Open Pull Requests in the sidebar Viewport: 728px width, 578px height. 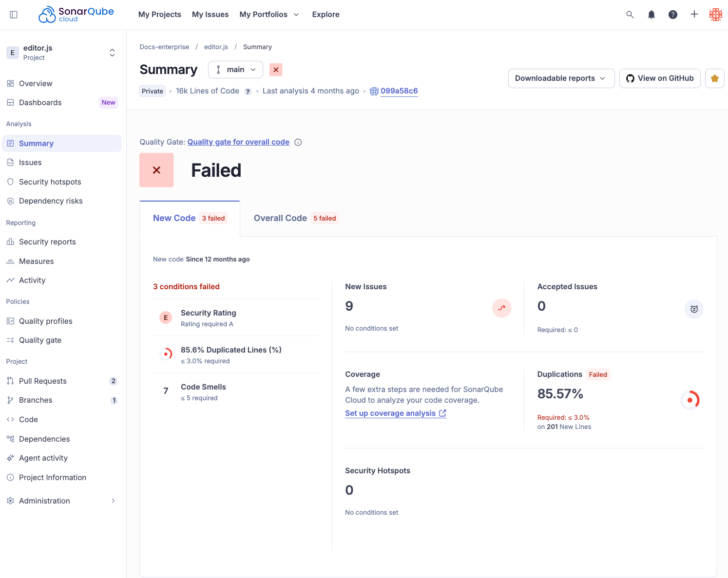[x=62, y=381]
